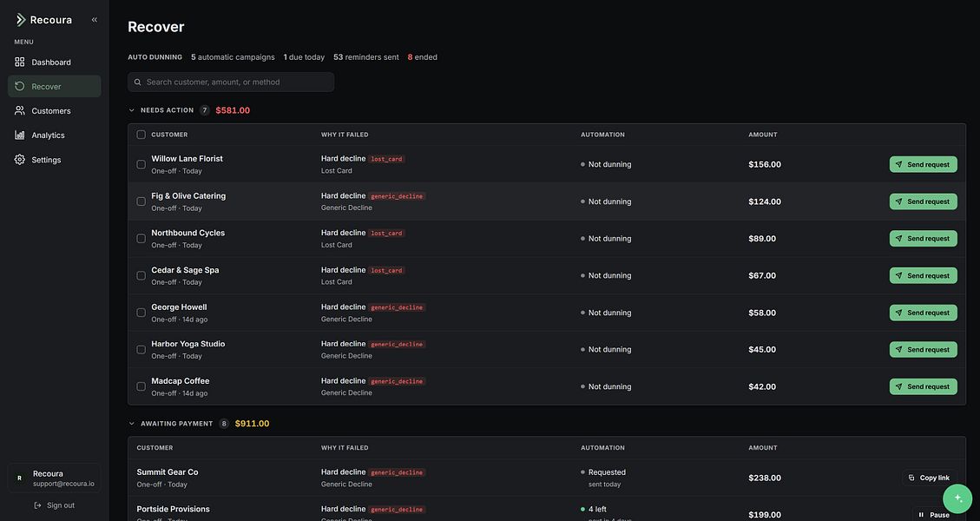
Task: Click the 53 reminders sent stat
Action: [365, 57]
